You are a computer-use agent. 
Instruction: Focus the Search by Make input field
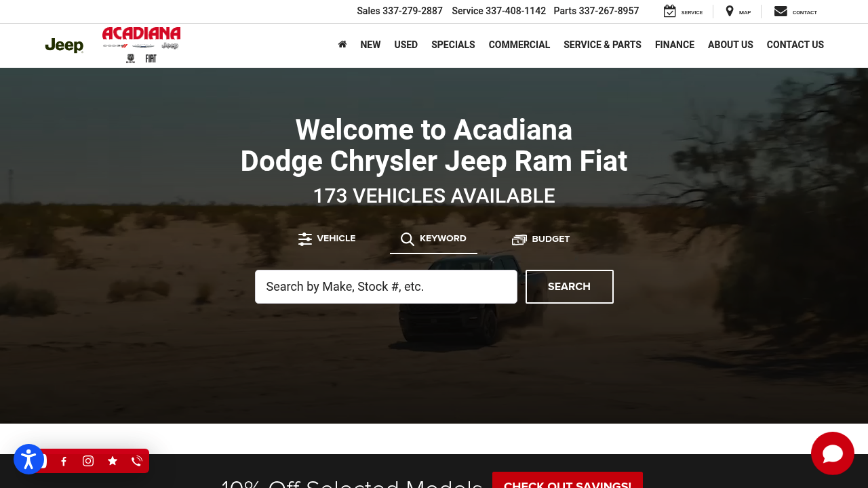tap(386, 287)
